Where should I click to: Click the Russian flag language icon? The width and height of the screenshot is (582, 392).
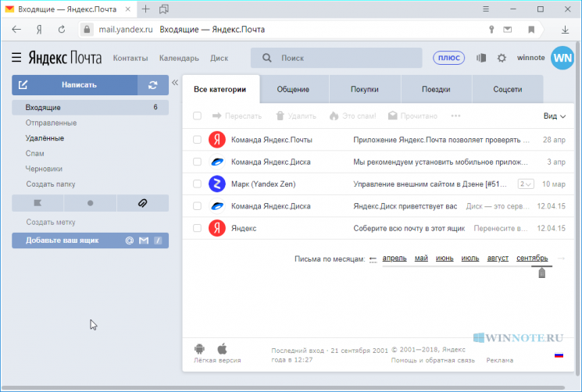pos(559,355)
